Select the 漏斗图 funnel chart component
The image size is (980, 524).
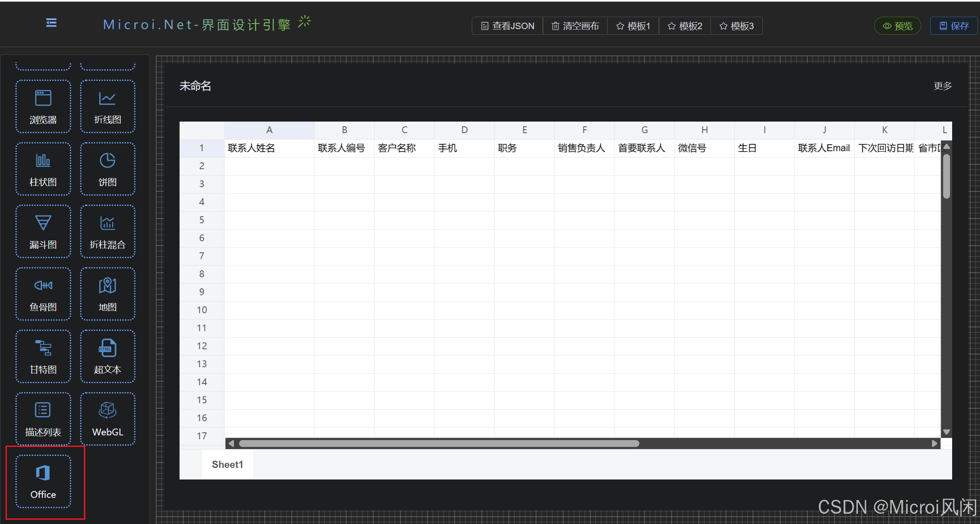click(x=43, y=231)
